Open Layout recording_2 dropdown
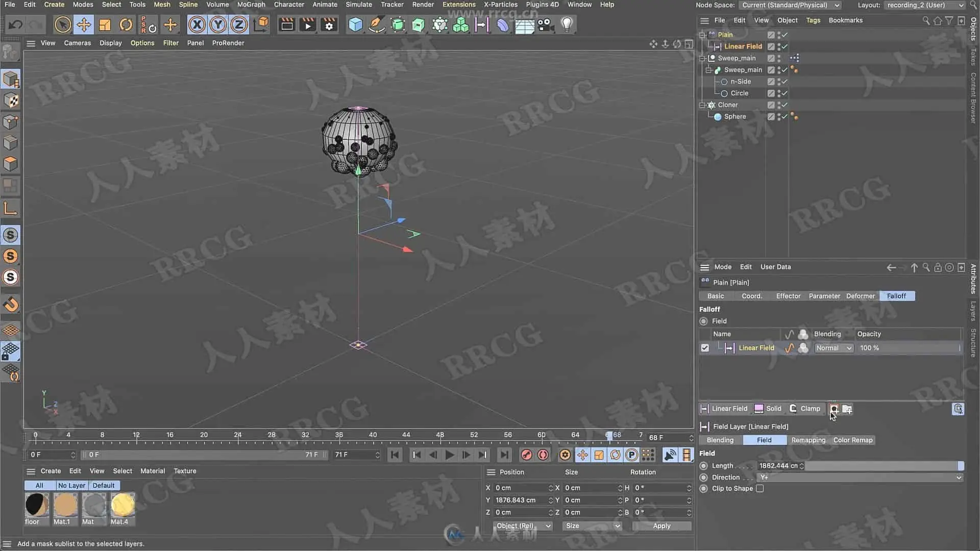Image resolution: width=980 pixels, height=551 pixels. pyautogui.click(x=924, y=5)
